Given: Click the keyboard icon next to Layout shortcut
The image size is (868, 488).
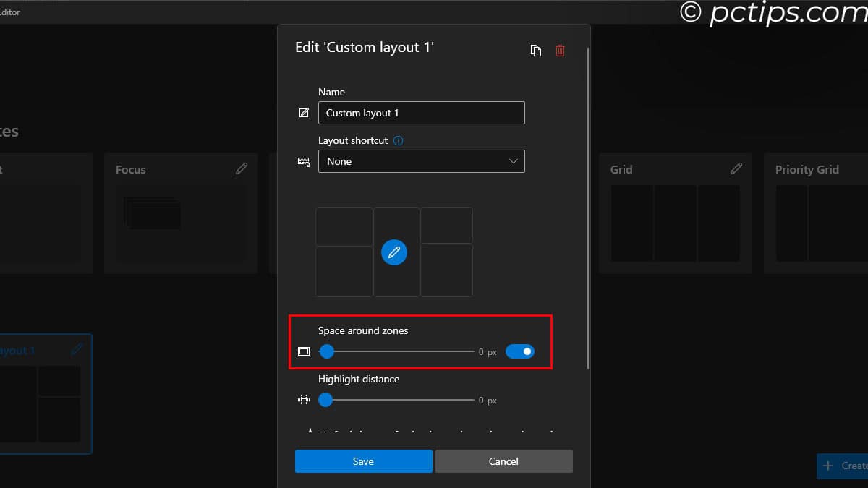Looking at the screenshot, I should (x=303, y=161).
